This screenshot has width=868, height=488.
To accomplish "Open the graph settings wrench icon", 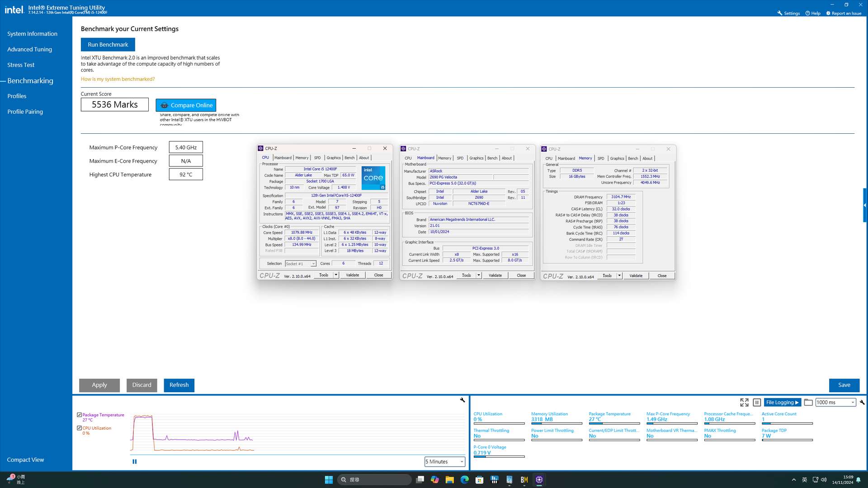I will click(462, 400).
